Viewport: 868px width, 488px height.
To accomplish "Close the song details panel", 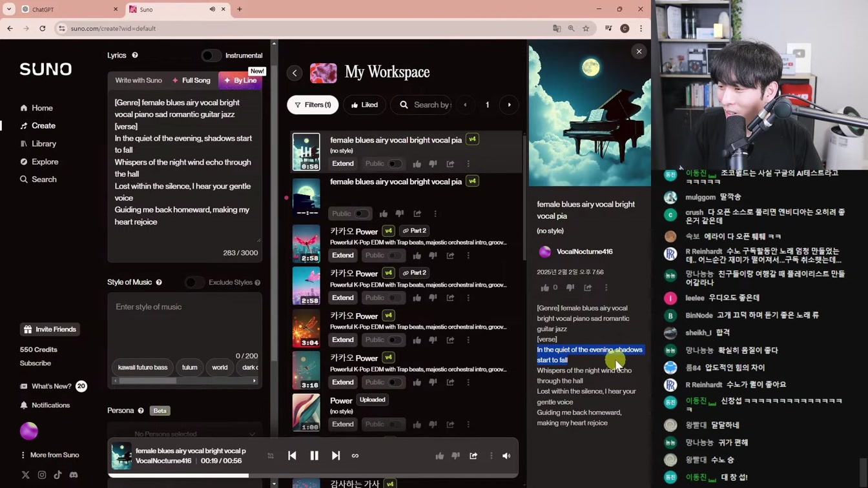I will pos(639,52).
